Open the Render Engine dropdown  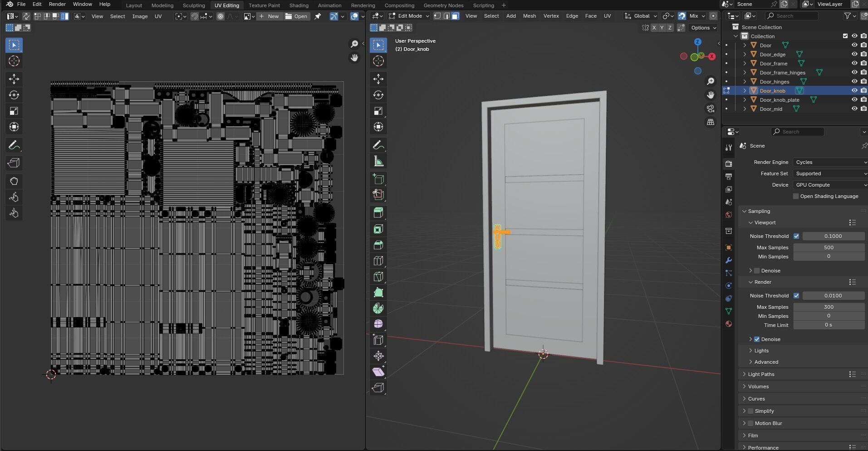coord(830,162)
